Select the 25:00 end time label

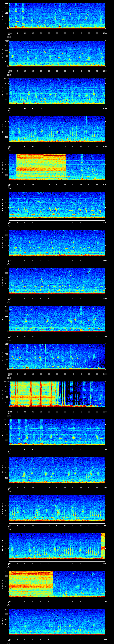click(x=105, y=412)
